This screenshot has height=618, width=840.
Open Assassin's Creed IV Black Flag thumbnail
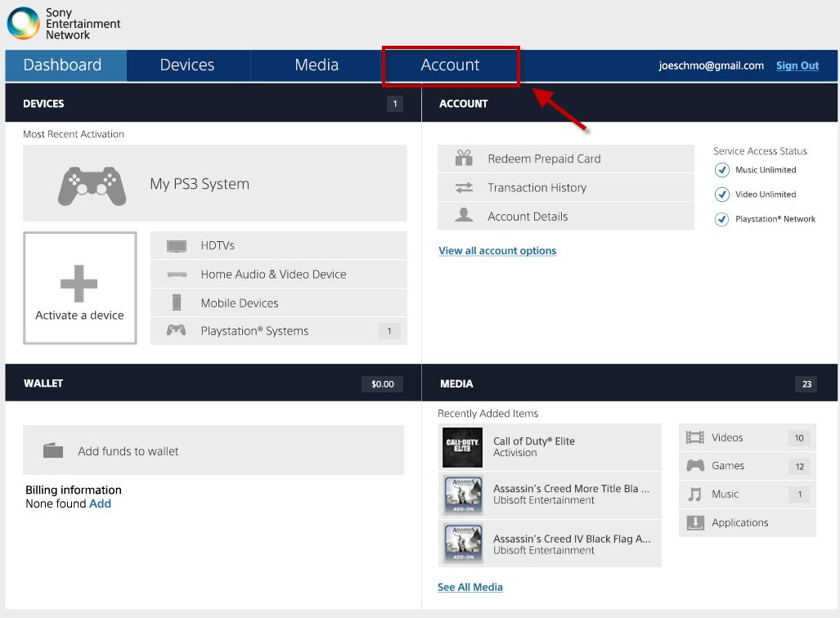pos(464,544)
